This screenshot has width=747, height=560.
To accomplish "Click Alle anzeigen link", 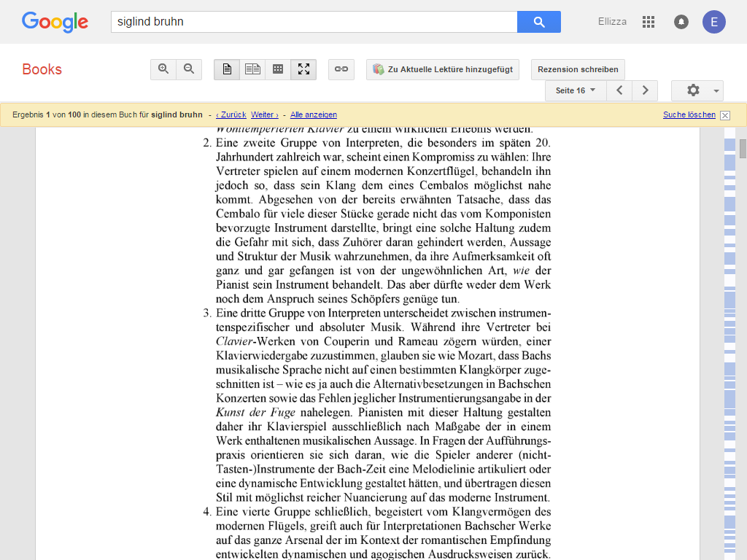I will click(x=314, y=114).
